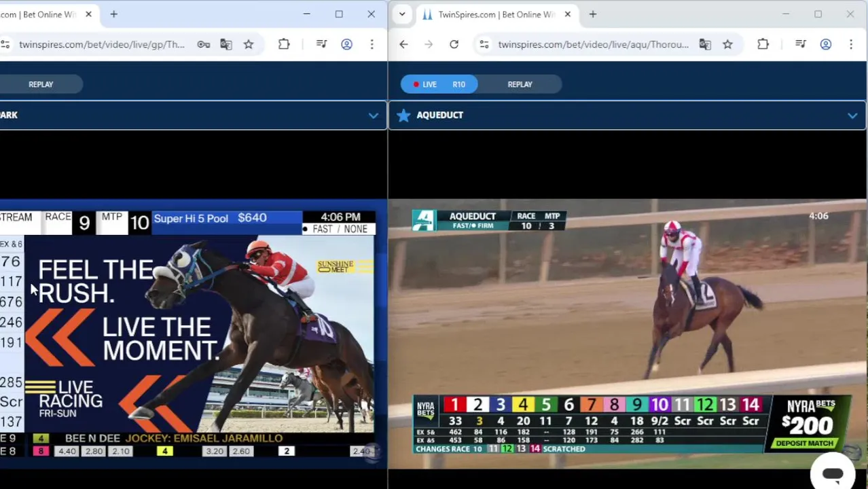Click site info icon in right window
This screenshot has height=489, width=868.
pos(484,44)
